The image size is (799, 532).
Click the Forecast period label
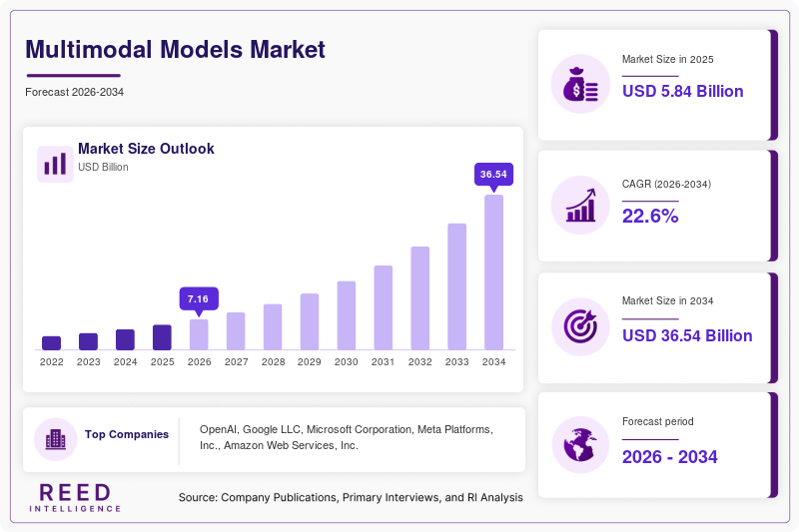click(x=658, y=421)
